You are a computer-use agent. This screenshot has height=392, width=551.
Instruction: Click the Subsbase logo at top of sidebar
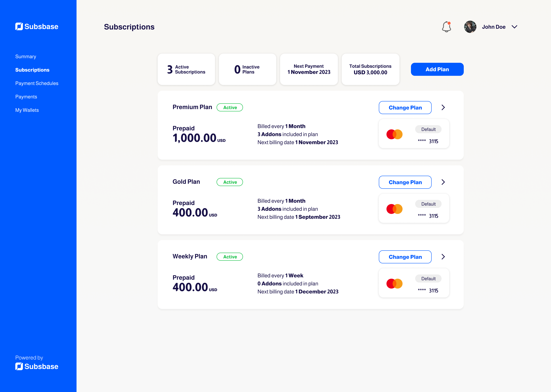[37, 27]
